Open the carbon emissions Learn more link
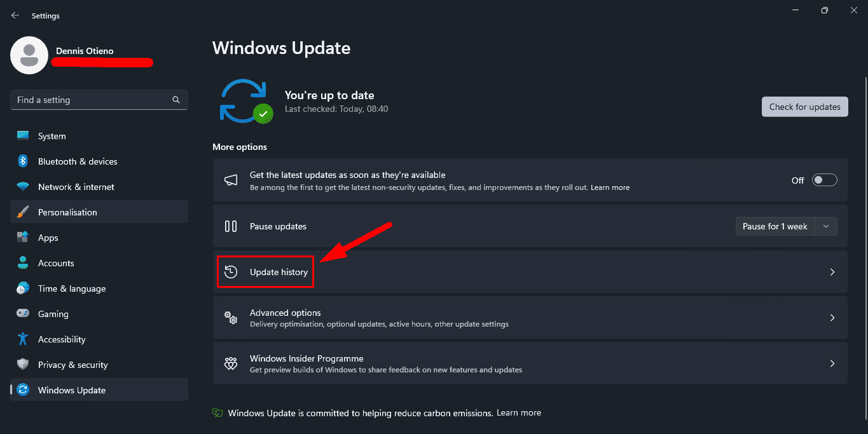This screenshot has width=868, height=434. (x=518, y=412)
